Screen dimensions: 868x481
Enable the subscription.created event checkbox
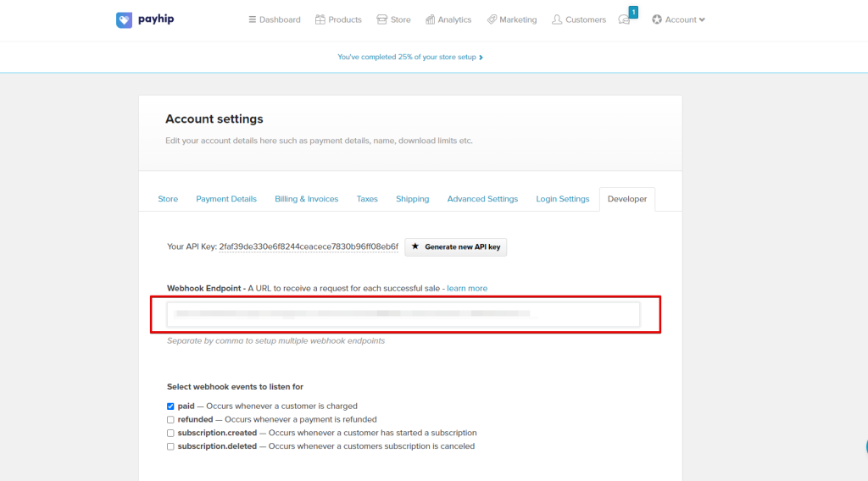point(170,434)
